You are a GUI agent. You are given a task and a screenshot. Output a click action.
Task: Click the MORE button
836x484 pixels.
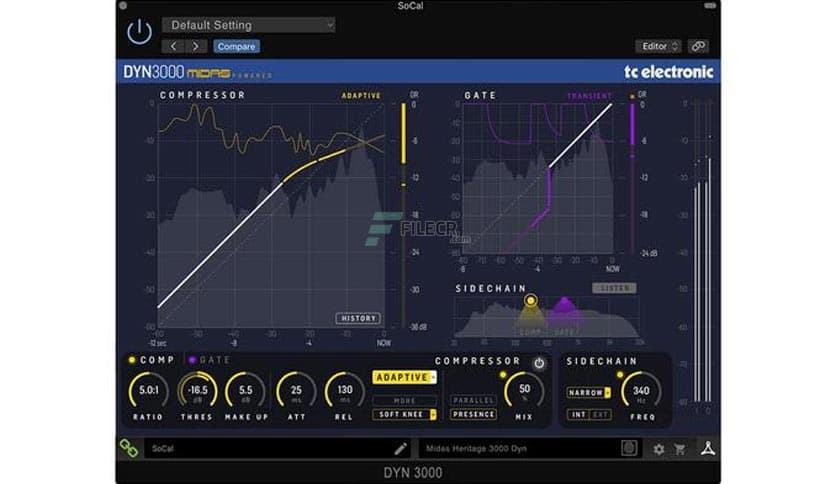point(404,400)
